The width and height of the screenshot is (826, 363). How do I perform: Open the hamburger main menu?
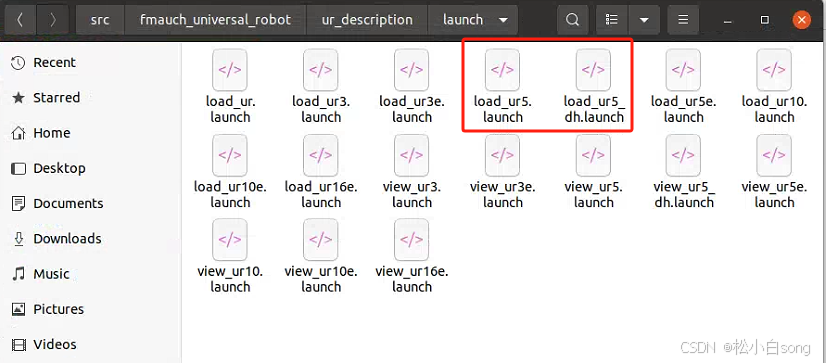[683, 20]
